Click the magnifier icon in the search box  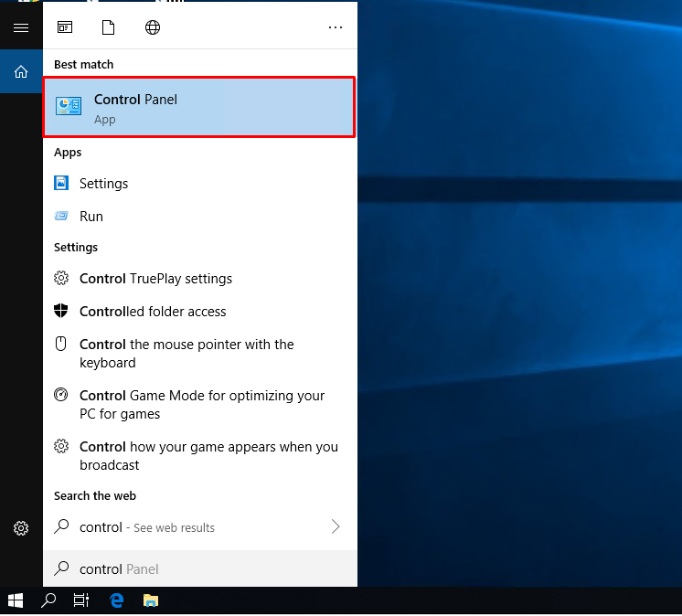[61, 568]
